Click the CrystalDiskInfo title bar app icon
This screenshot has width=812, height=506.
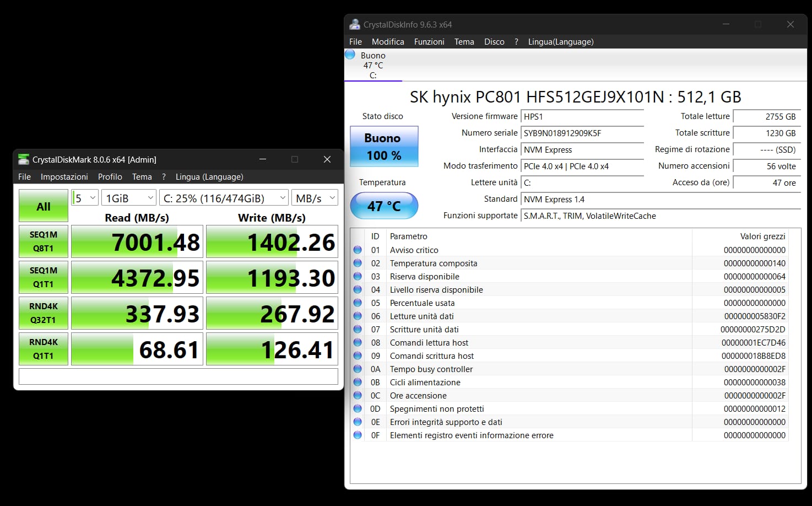click(355, 24)
